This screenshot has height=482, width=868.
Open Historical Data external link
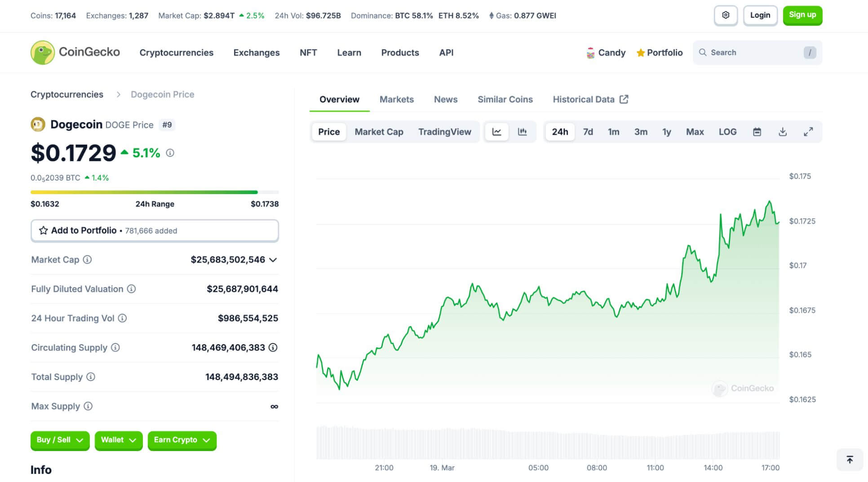590,99
